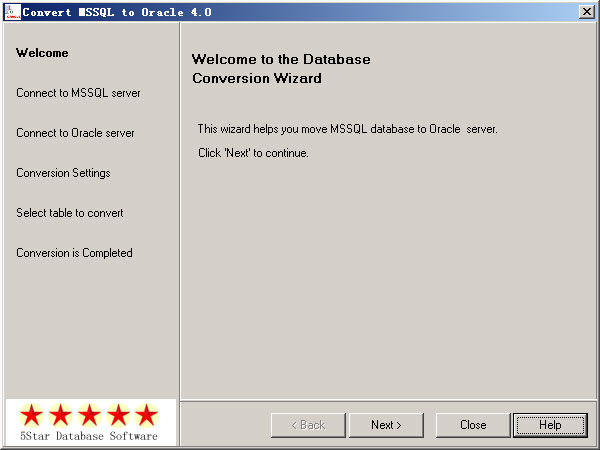Choose the Select table to convert step
This screenshot has height=450, width=600.
(x=70, y=213)
